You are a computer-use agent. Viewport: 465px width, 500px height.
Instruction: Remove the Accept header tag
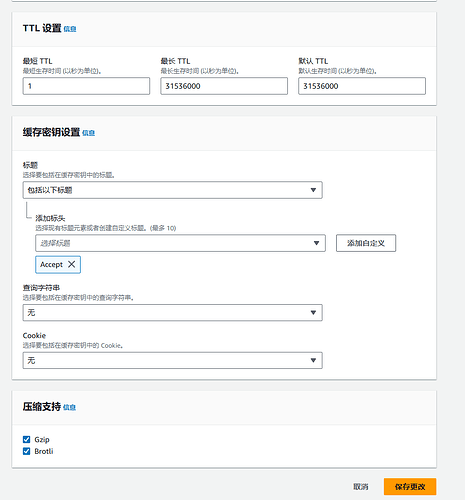coord(71,264)
